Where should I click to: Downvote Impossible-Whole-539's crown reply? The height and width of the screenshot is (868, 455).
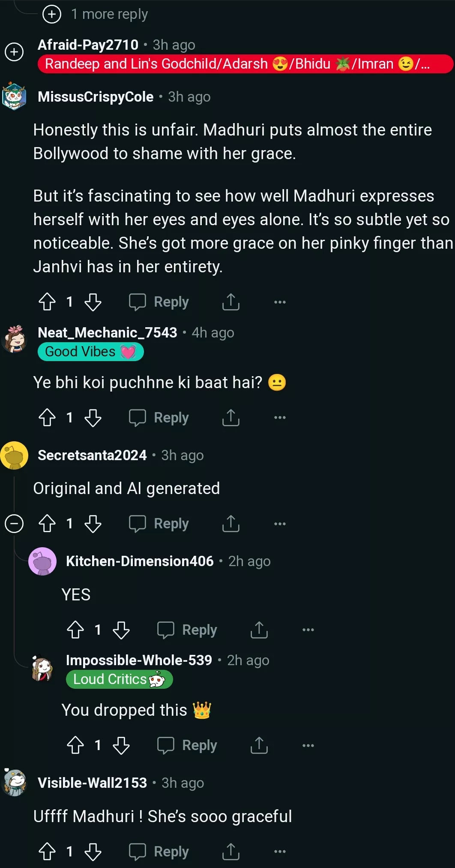pos(121,745)
